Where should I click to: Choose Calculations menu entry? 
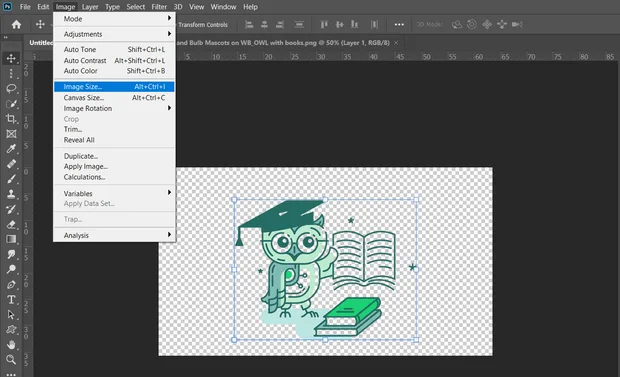[x=114, y=177]
